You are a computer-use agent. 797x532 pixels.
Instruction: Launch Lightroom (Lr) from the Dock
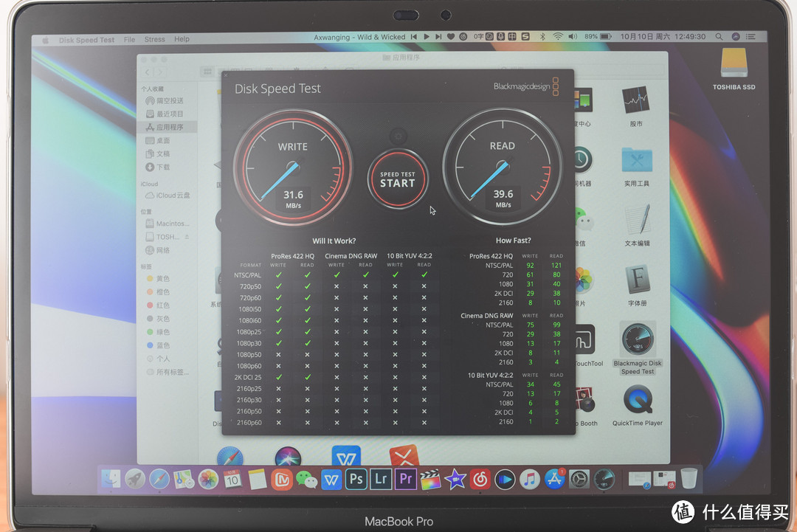(381, 479)
